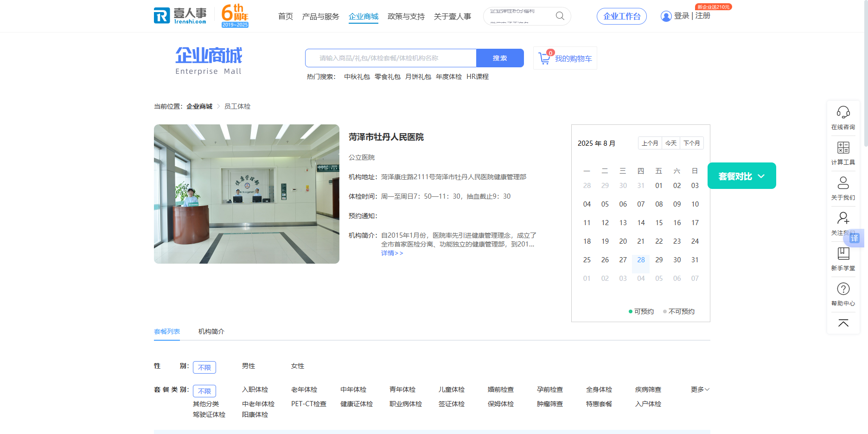Click the magnifier search icon in header
Viewport: 868px width, 434px height.
[560, 16]
